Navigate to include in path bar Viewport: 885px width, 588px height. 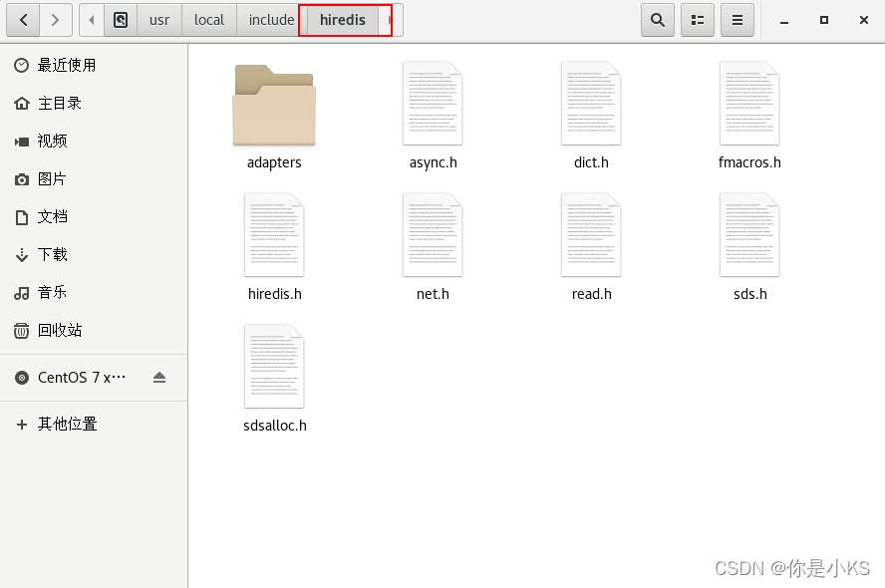271,20
